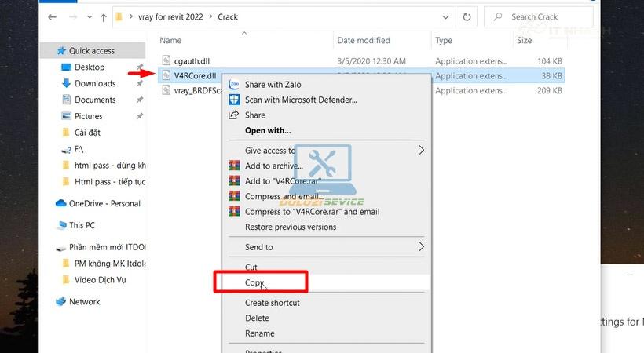Click the WinRAR icon next to Add to archive
This screenshot has height=353, width=644.
coord(234,166)
